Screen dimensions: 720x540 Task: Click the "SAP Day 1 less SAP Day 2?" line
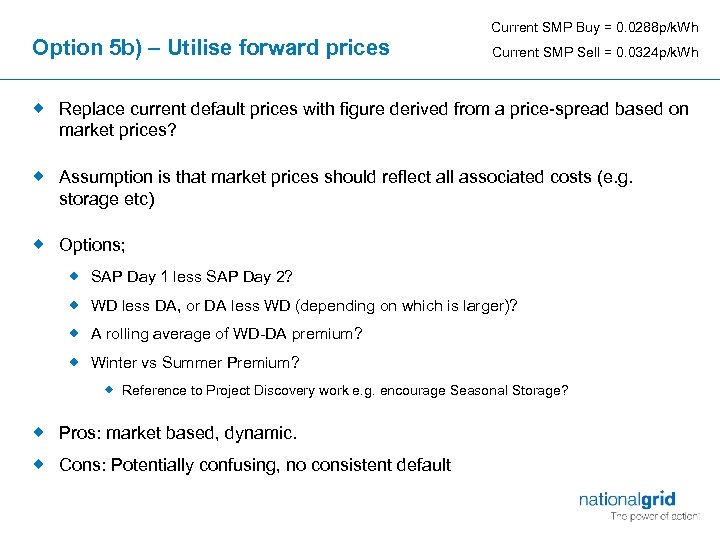click(191, 277)
